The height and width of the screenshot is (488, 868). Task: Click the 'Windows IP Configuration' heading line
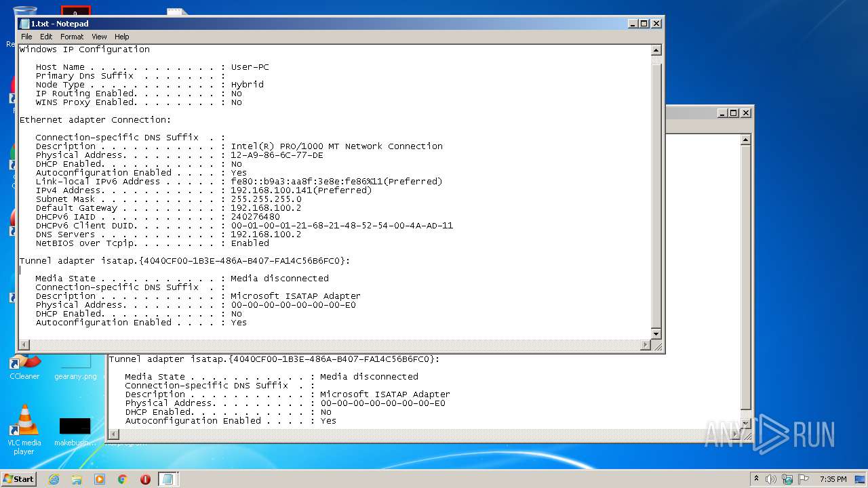[x=85, y=49]
